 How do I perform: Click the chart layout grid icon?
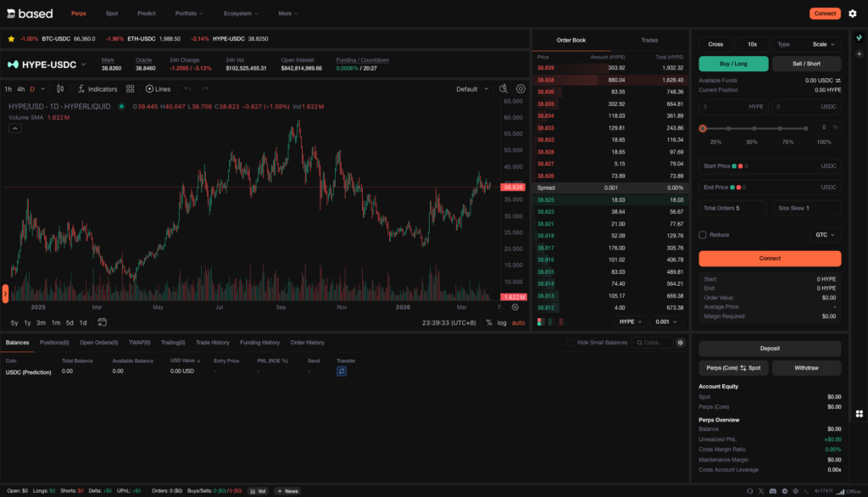point(130,89)
